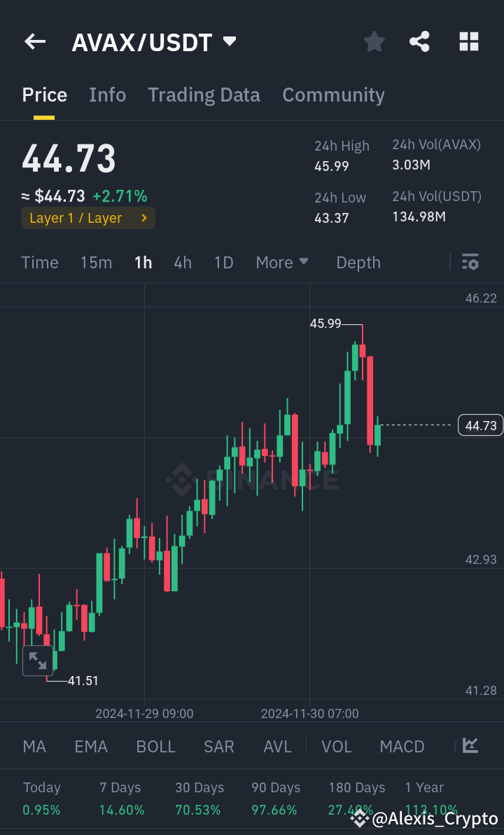Open the AVAX/USDT pair selector dropdown
The height and width of the screenshot is (835, 504).
(x=229, y=41)
